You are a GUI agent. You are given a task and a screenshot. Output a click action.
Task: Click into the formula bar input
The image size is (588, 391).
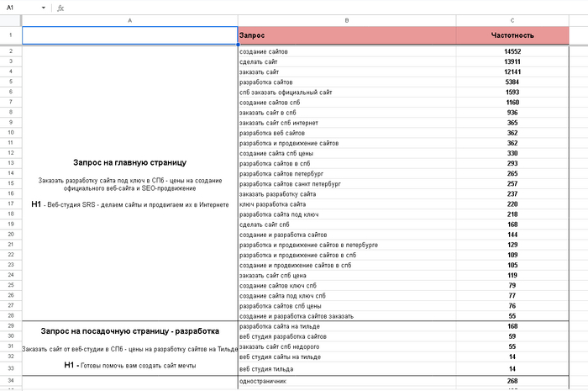[319, 8]
